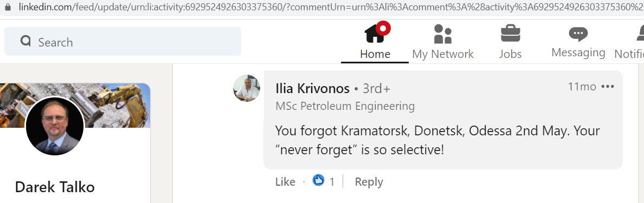Reply to Ilia Krivonos's comment
Screen dimensions: 644x203
coord(369,182)
